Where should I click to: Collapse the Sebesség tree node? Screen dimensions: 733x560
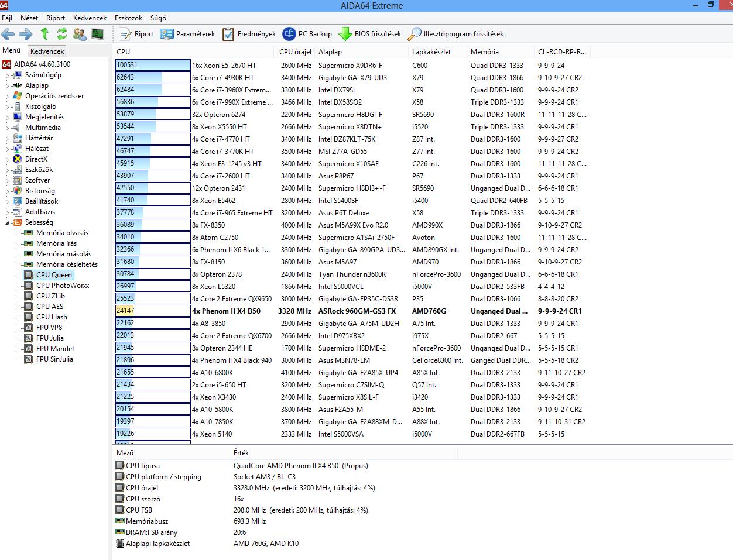8,223
